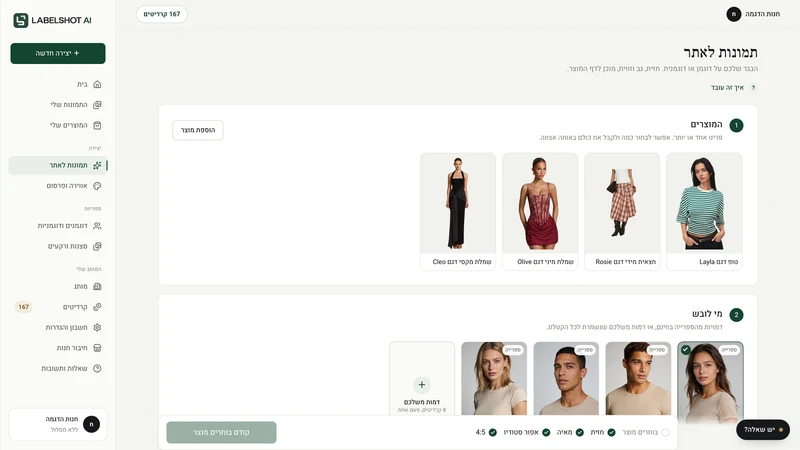This screenshot has height=450, width=800.
Task: Click the מותג brand icon
Action: point(97,286)
